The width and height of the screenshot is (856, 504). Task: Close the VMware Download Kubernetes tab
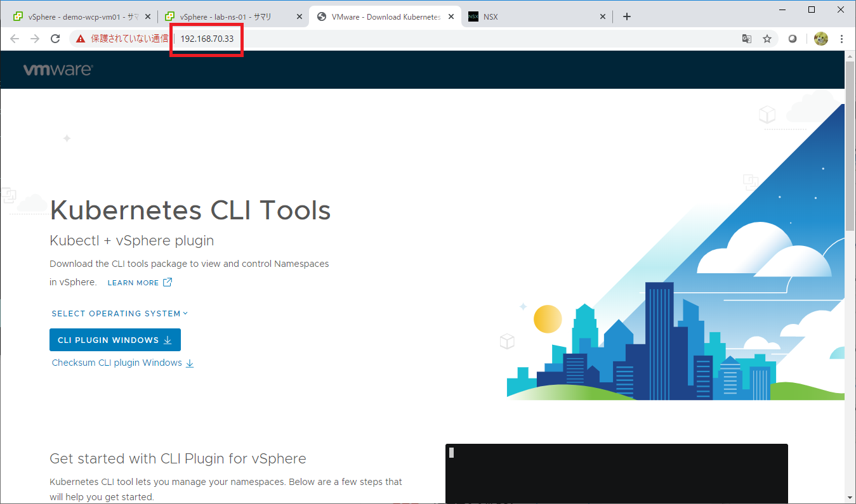451,17
